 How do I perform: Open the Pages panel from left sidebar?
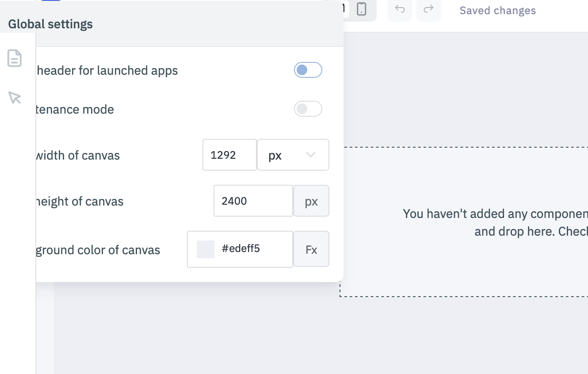pyautogui.click(x=15, y=58)
